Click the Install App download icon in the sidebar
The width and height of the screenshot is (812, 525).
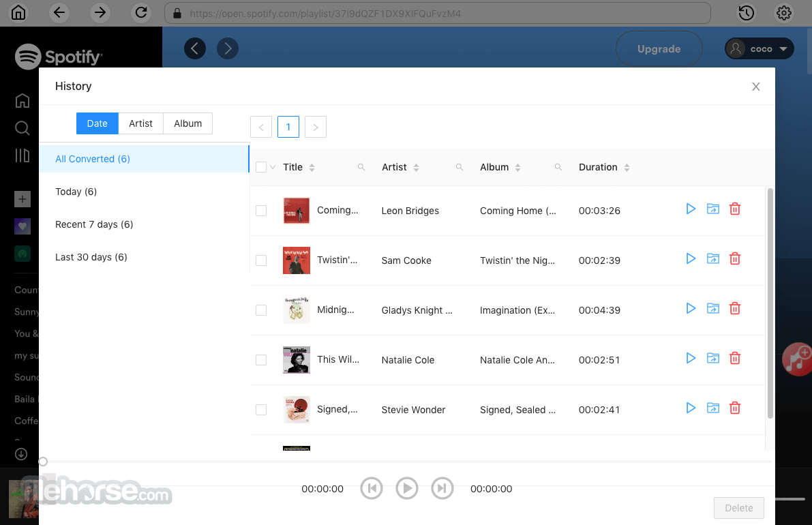(x=21, y=454)
